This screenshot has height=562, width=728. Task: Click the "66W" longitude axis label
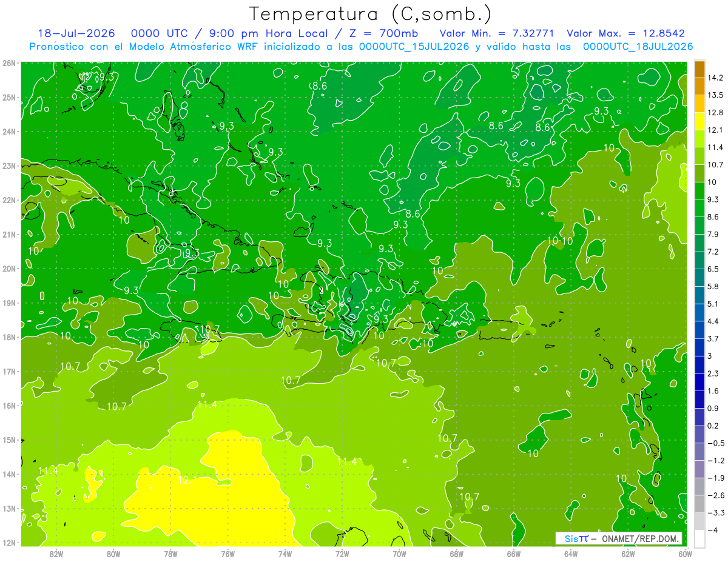514,554
